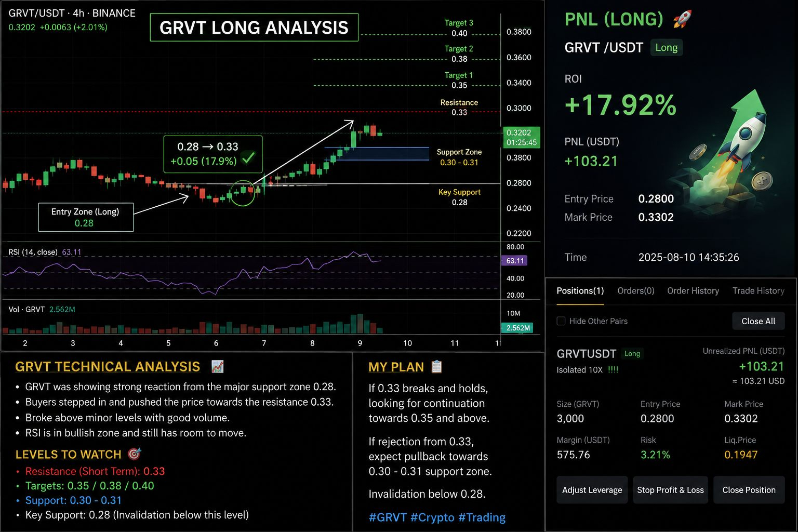Click the PNL (USDT) value +103.21 in PNL card
This screenshot has width=798, height=532.
pyautogui.click(x=591, y=161)
